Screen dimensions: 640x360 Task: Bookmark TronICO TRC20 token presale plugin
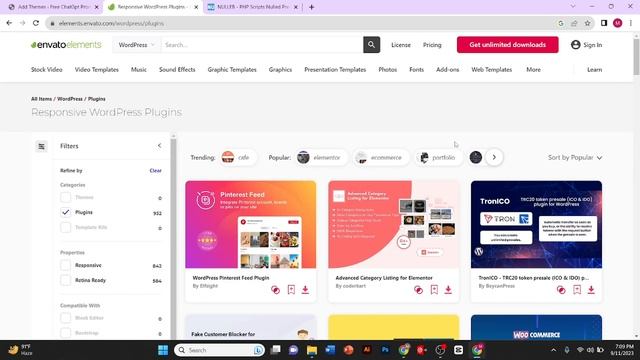point(577,290)
